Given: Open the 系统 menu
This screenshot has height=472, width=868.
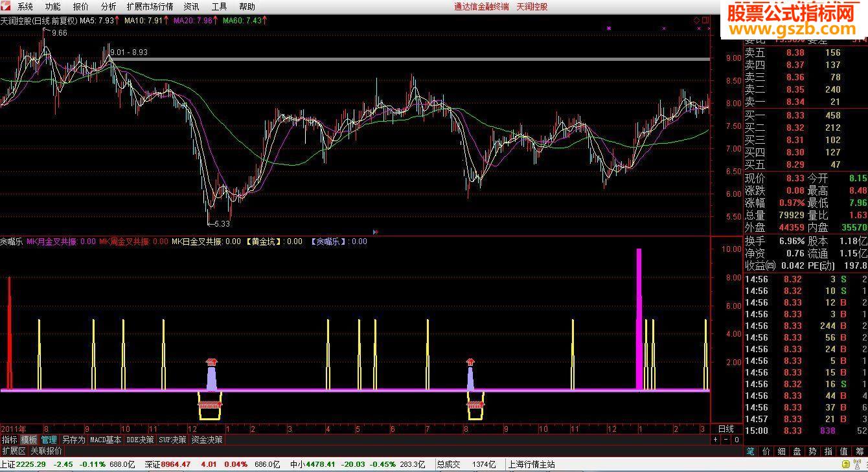Looking at the screenshot, I should pos(25,6).
